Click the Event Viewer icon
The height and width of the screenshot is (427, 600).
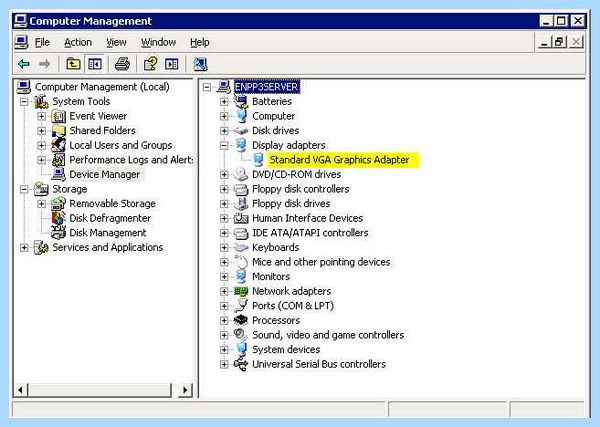59,116
